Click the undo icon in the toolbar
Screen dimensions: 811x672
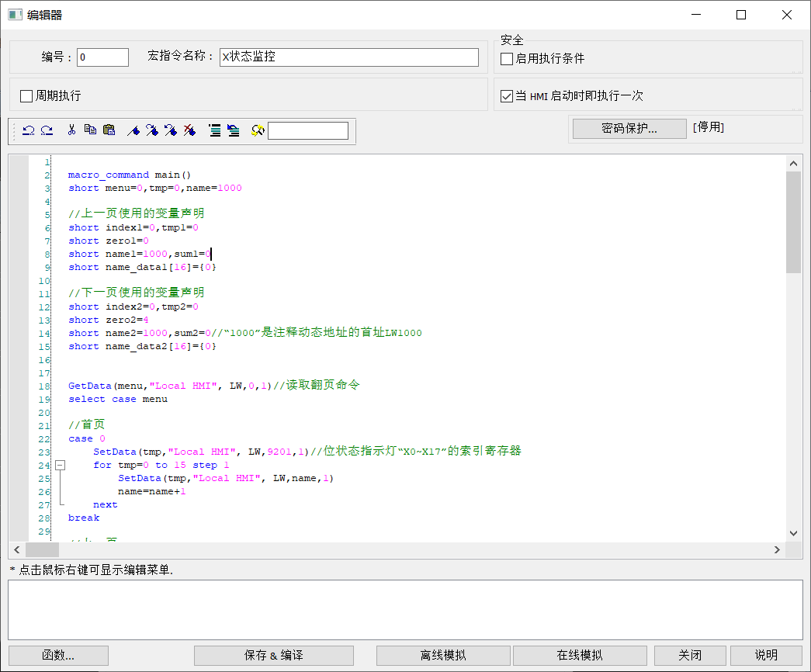28,130
